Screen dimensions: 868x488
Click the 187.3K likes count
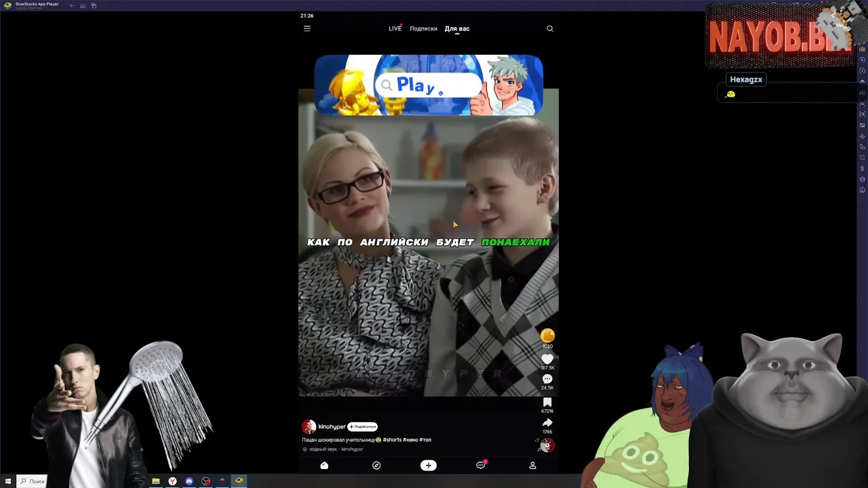[547, 368]
